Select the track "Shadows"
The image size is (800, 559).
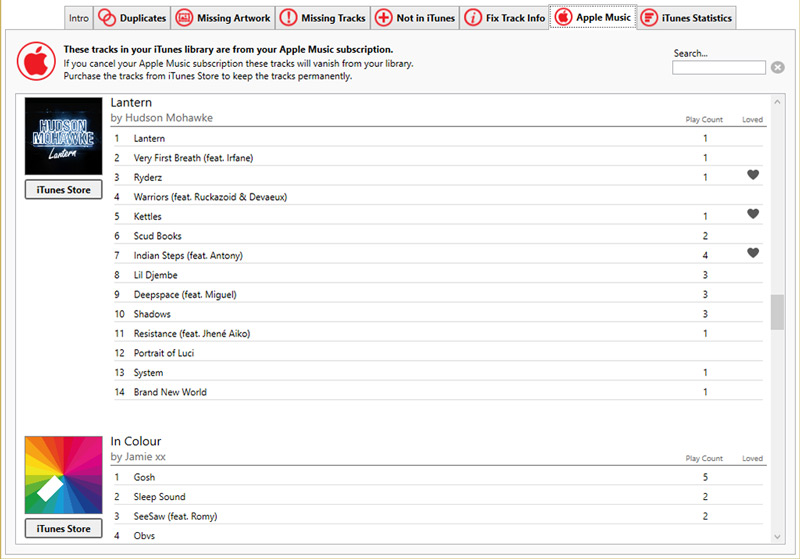pyautogui.click(x=438, y=314)
